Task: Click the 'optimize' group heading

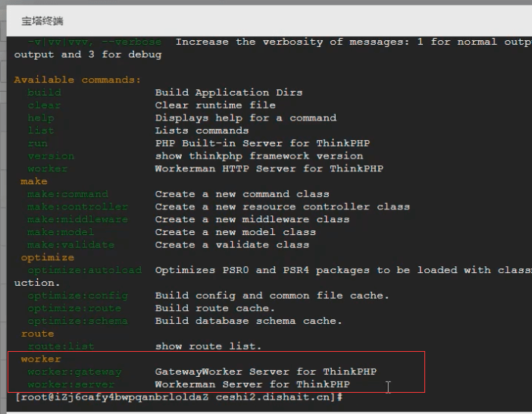Action: click(x=48, y=258)
